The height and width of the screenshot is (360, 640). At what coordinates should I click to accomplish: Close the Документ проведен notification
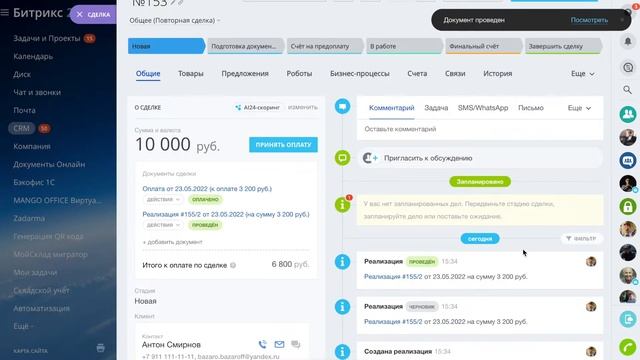(622, 20)
